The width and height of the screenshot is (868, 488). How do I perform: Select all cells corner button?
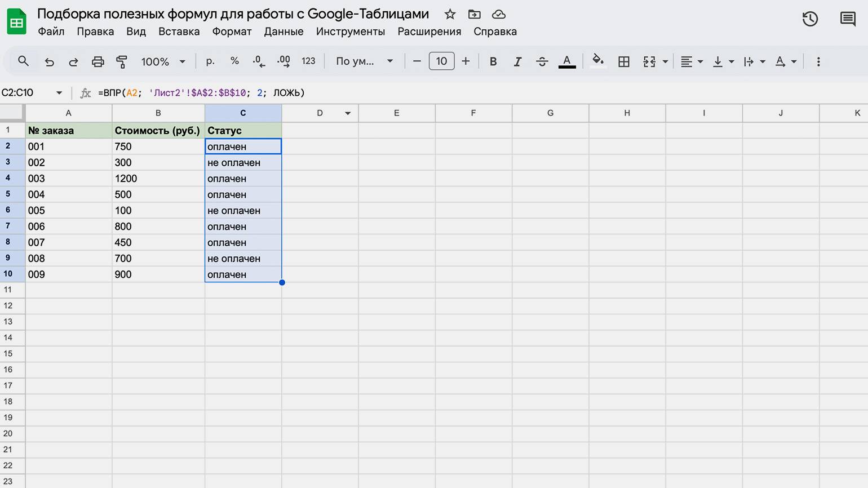coord(12,113)
